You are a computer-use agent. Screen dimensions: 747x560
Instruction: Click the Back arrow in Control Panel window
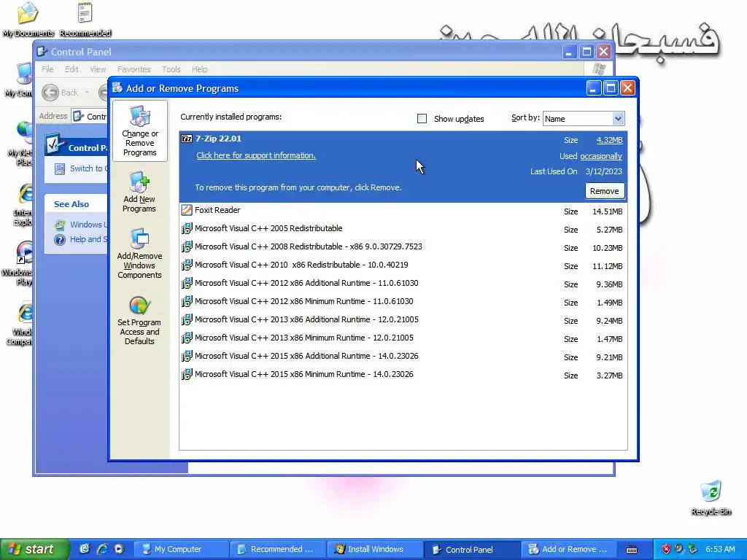click(x=50, y=93)
